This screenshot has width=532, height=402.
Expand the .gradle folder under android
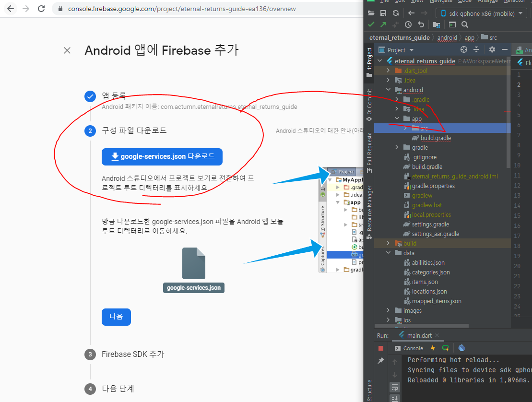coord(397,99)
